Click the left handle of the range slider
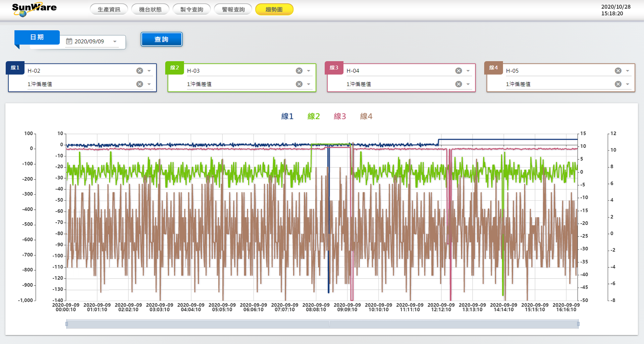The height and width of the screenshot is (344, 644). [x=66, y=324]
